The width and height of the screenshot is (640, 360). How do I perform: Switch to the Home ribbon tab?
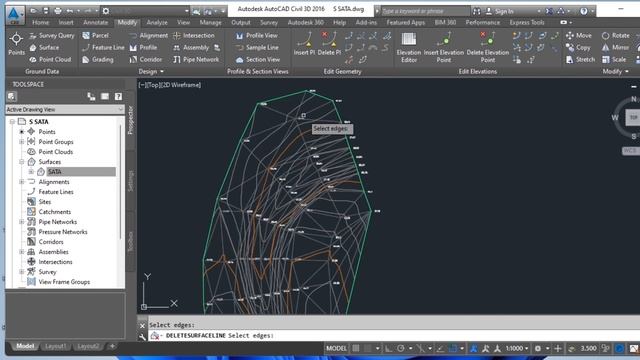tap(40, 22)
